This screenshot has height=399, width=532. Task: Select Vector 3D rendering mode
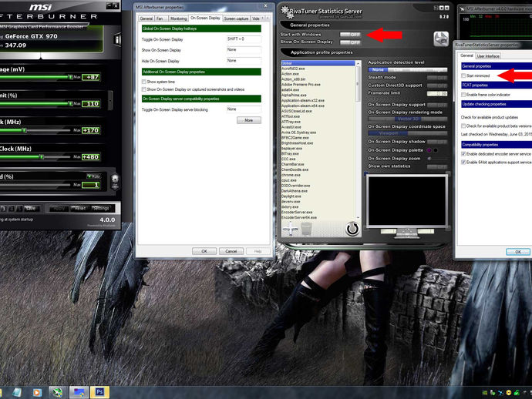[408, 119]
